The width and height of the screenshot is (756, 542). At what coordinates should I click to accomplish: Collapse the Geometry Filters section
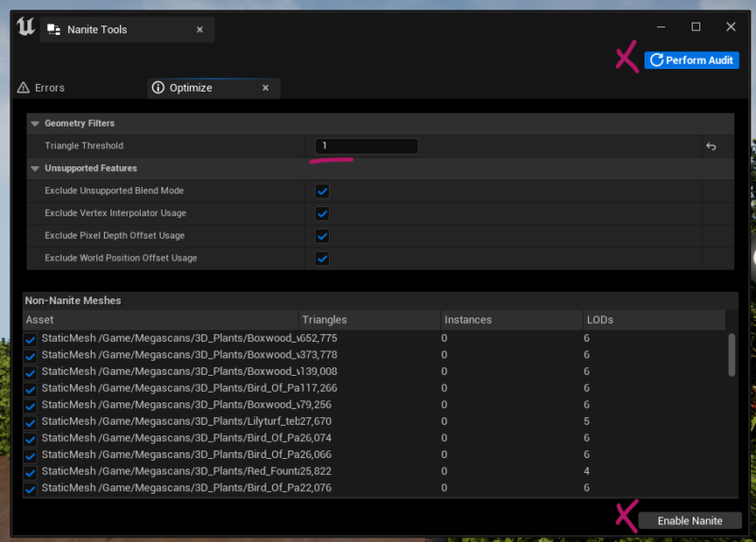(x=35, y=124)
